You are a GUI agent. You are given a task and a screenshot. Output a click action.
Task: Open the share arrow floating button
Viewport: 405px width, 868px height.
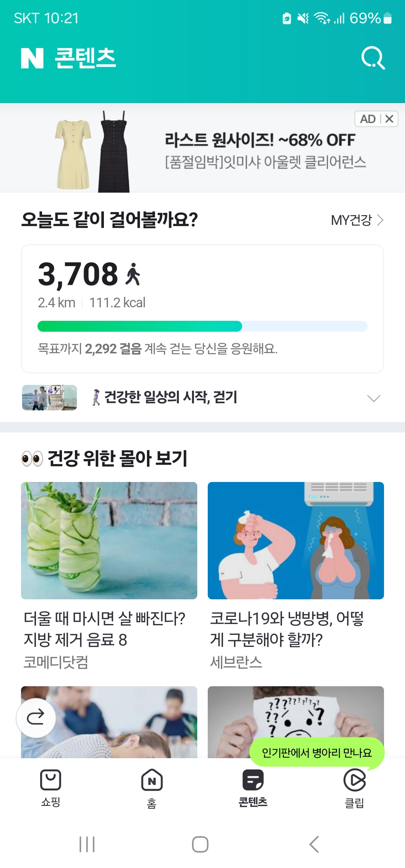click(36, 718)
